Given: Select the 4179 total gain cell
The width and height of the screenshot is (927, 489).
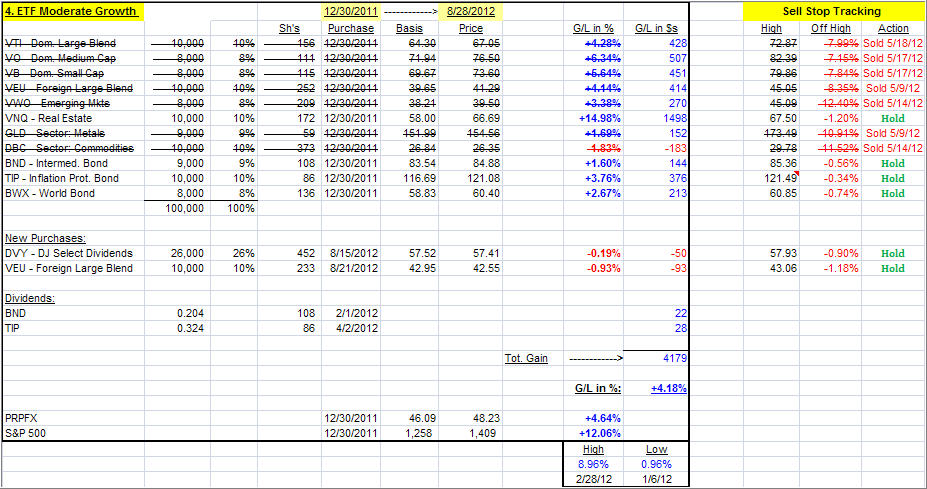Looking at the screenshot, I should click(x=656, y=358).
